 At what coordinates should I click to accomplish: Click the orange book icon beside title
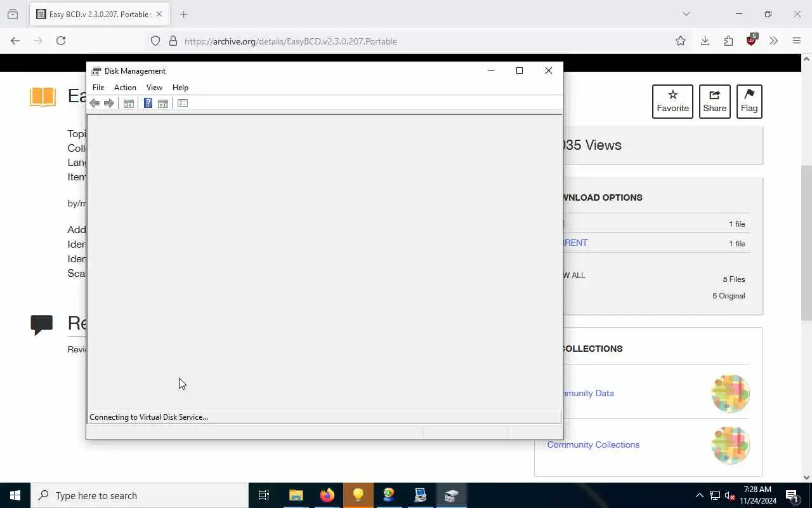[43, 97]
